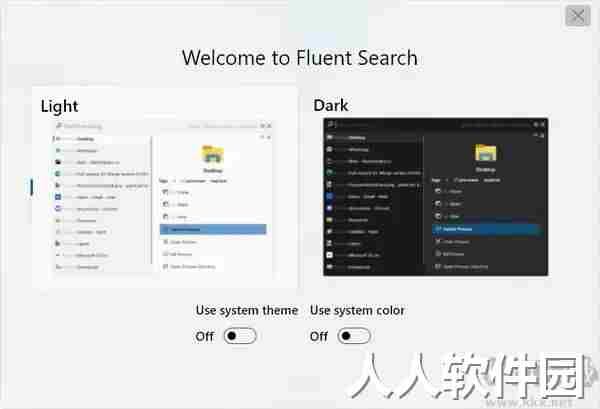Image resolution: width=600 pixels, height=409 pixels.
Task: Toggle the Use system theme switch
Action: click(x=240, y=336)
